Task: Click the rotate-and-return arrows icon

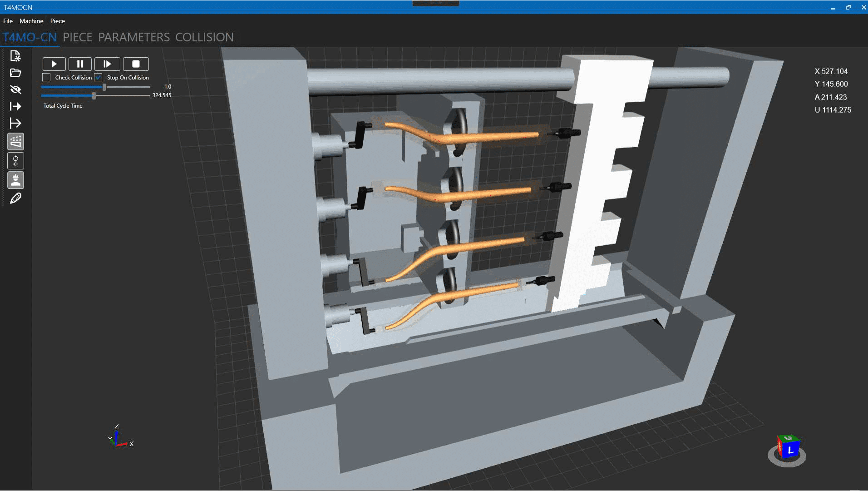Action: tap(15, 161)
